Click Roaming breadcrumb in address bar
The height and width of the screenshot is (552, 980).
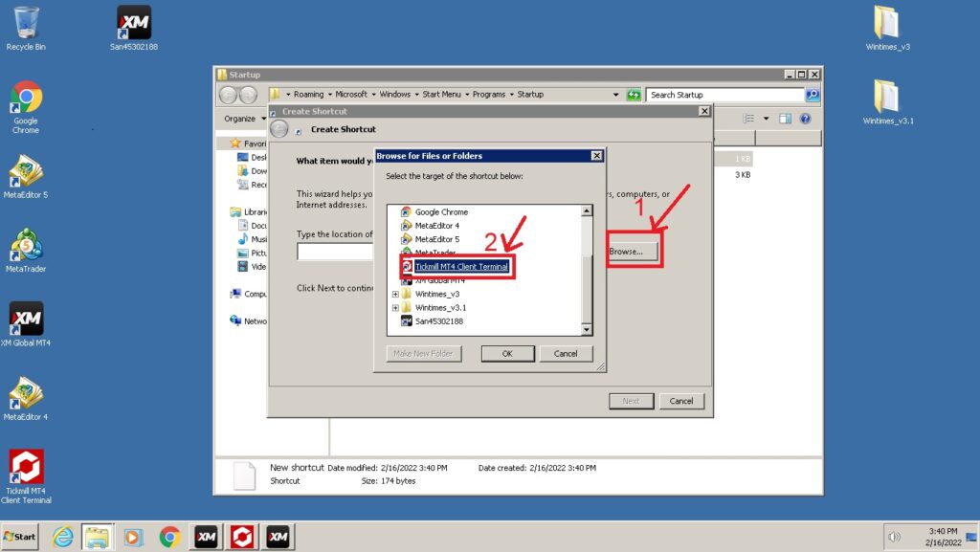(x=309, y=95)
